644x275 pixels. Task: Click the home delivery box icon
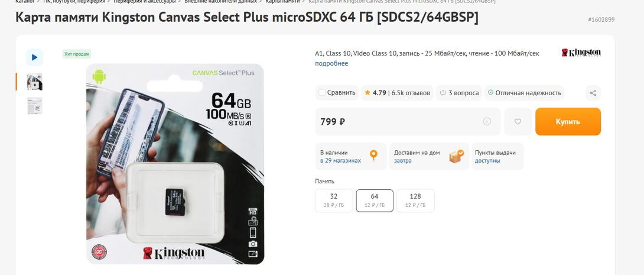(x=456, y=156)
